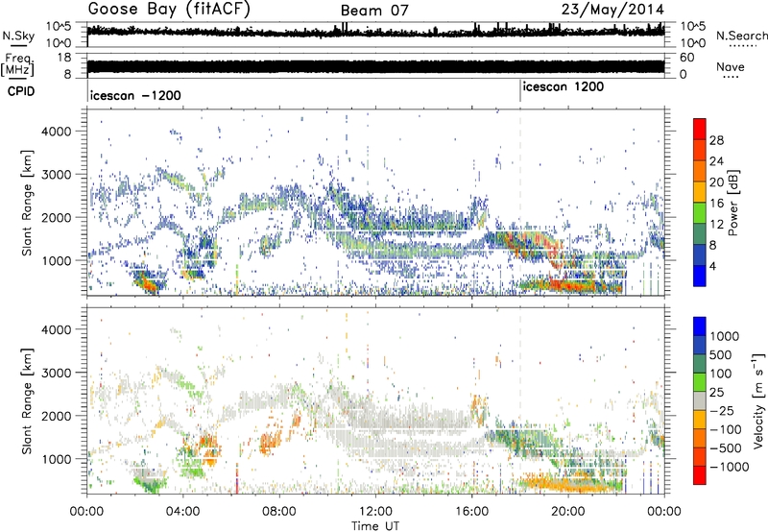Click the orange 20-24 dB Power colorbar segment

700,172
